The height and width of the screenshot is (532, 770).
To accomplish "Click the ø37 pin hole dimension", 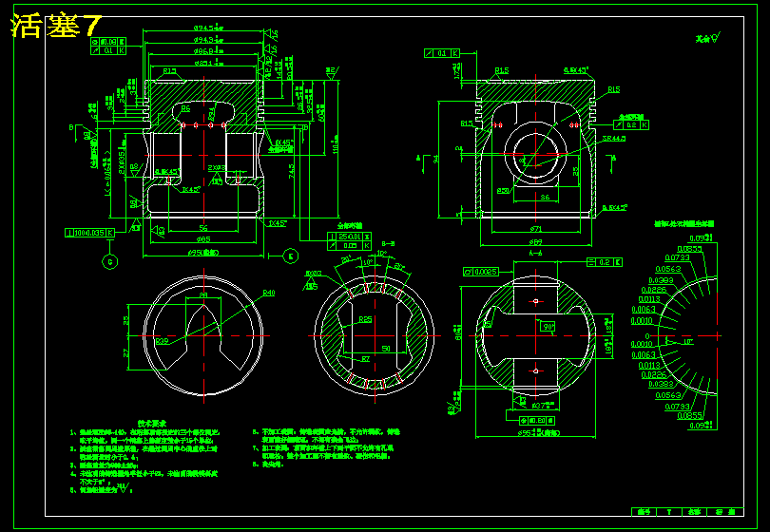I will [x=544, y=406].
